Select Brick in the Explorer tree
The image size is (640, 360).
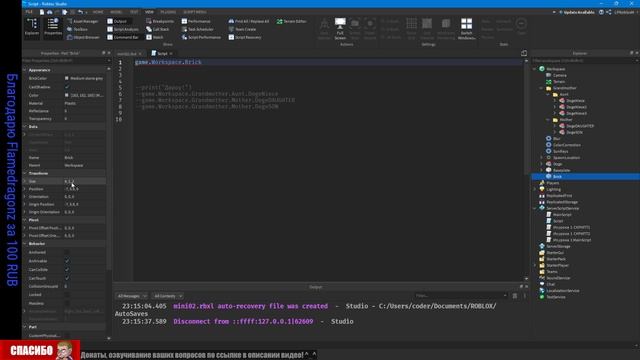(557, 177)
